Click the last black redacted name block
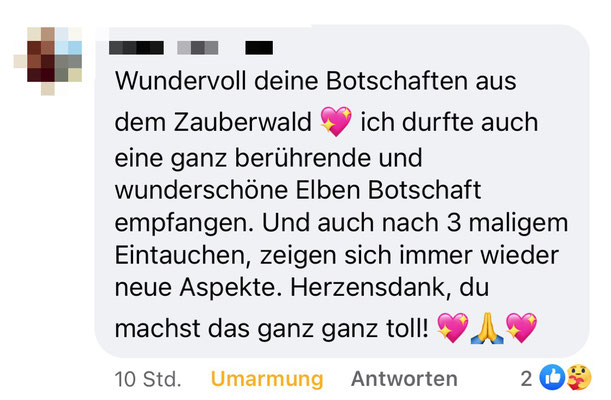The height and width of the screenshot is (400, 611). [259, 48]
